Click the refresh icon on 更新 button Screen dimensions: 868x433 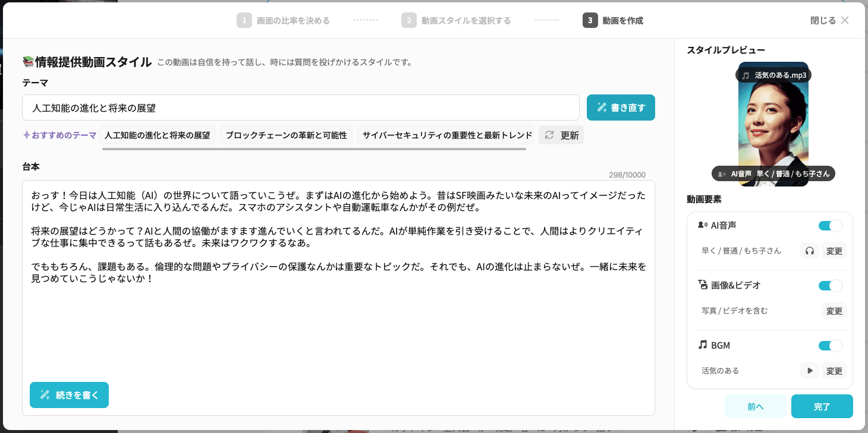(549, 135)
